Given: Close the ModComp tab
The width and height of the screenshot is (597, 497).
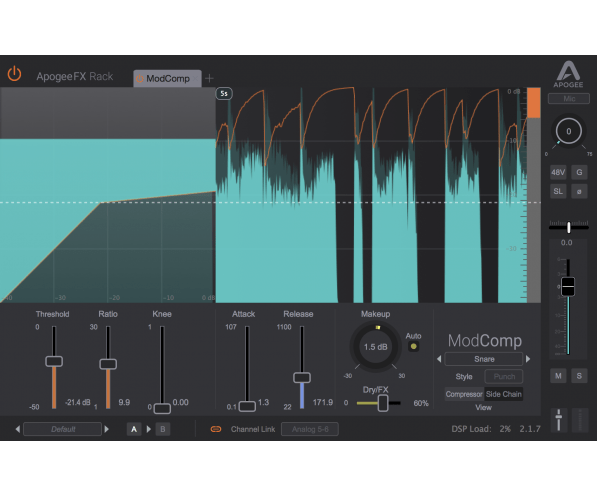Looking at the screenshot, I should [x=195, y=78].
